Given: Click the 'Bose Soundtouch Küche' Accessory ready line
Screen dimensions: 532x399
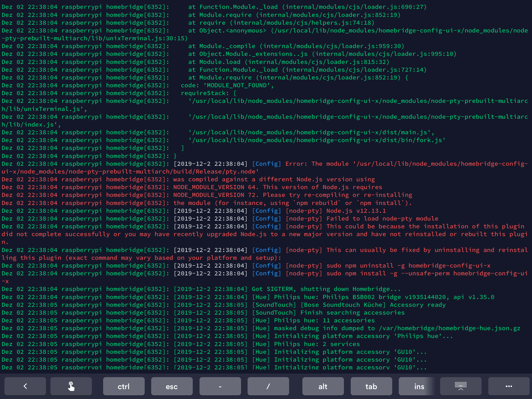Looking at the screenshot, I should (373, 305).
